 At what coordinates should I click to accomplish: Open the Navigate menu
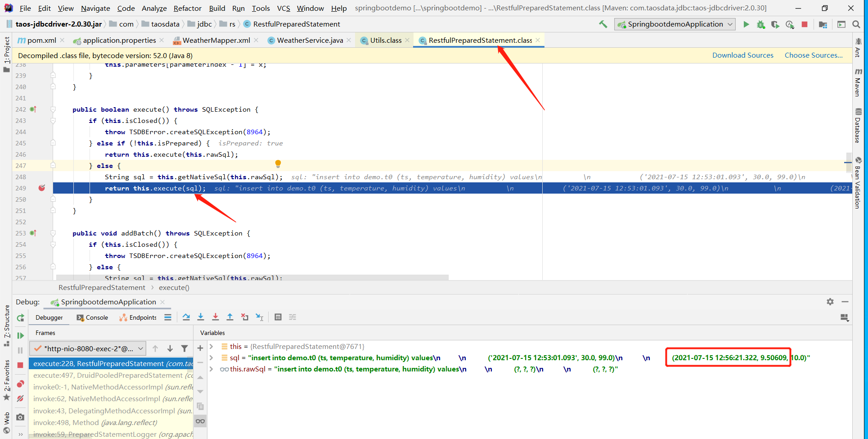[95, 8]
